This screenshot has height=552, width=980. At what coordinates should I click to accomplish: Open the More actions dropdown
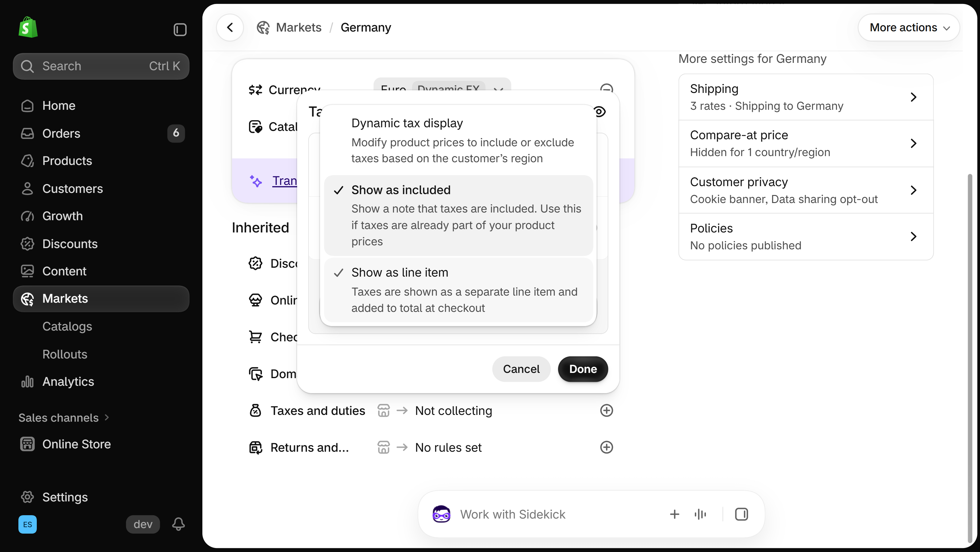pos(909,27)
